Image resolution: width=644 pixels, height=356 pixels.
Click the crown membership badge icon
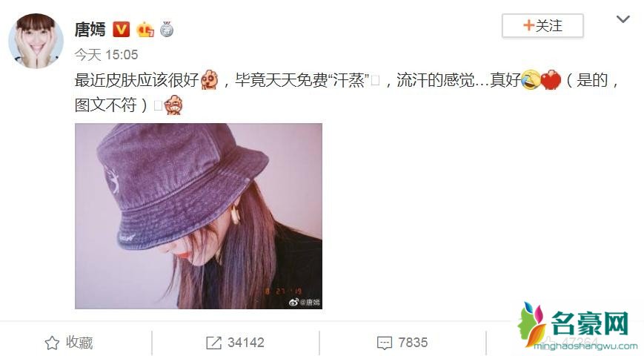pos(145,30)
